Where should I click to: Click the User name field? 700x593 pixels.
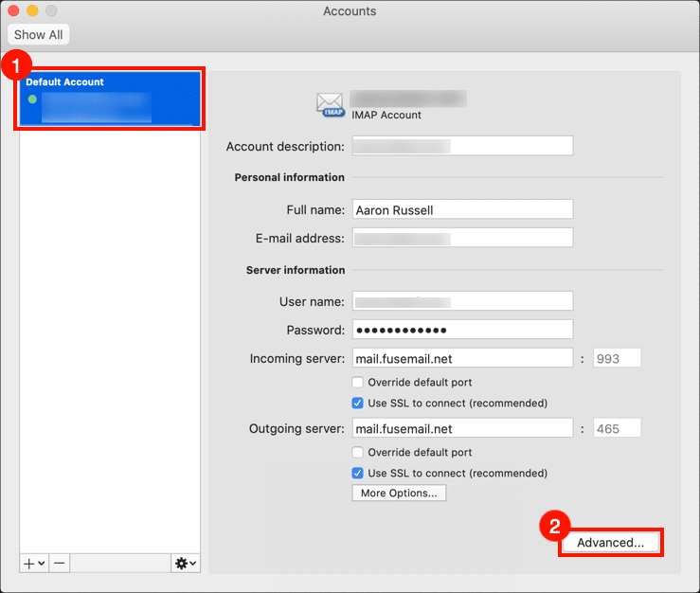click(462, 300)
